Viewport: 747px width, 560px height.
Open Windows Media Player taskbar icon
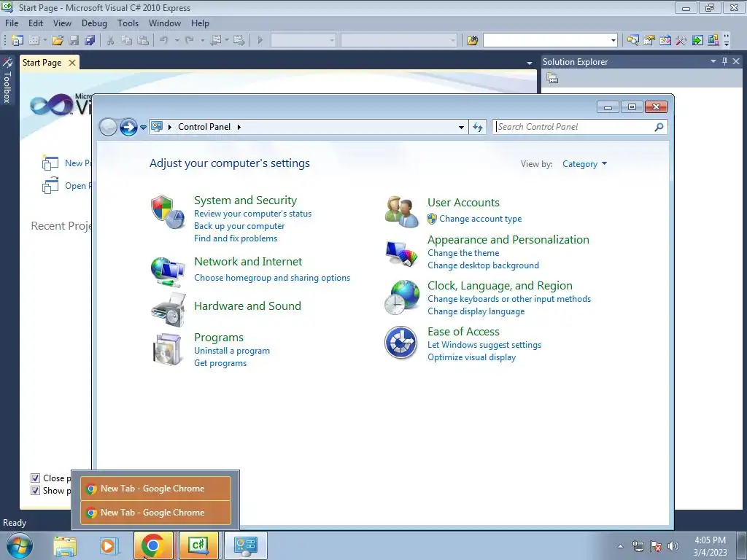[x=108, y=545]
